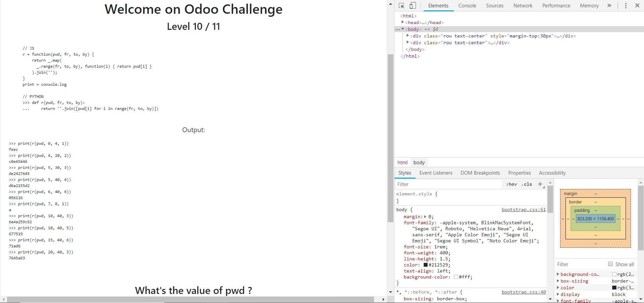Click the .cls element classes button
Viewport: 644px width, 303px height.
tap(527, 184)
